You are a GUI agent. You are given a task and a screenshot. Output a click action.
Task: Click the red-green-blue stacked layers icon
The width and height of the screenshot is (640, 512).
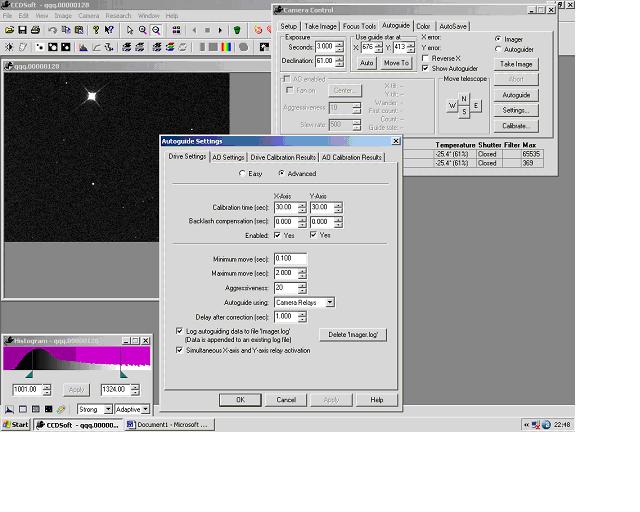click(170, 47)
